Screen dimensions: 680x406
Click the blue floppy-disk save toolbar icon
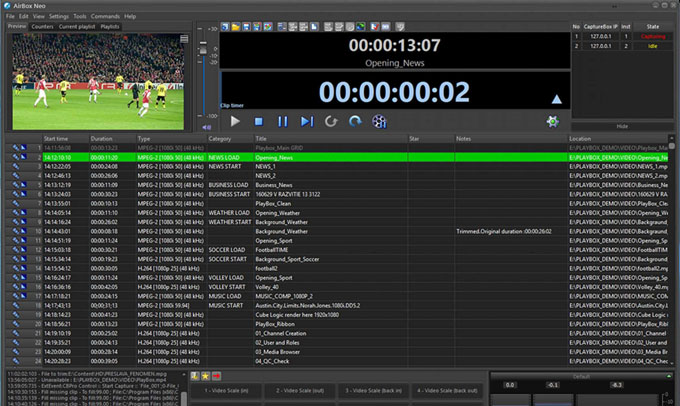coord(246,27)
